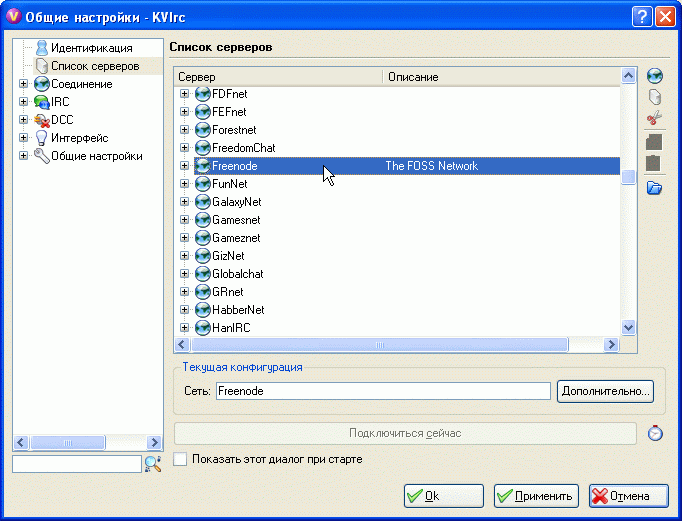
Task: Click the paste clipboard icon in right toolbar
Action: pos(653,163)
